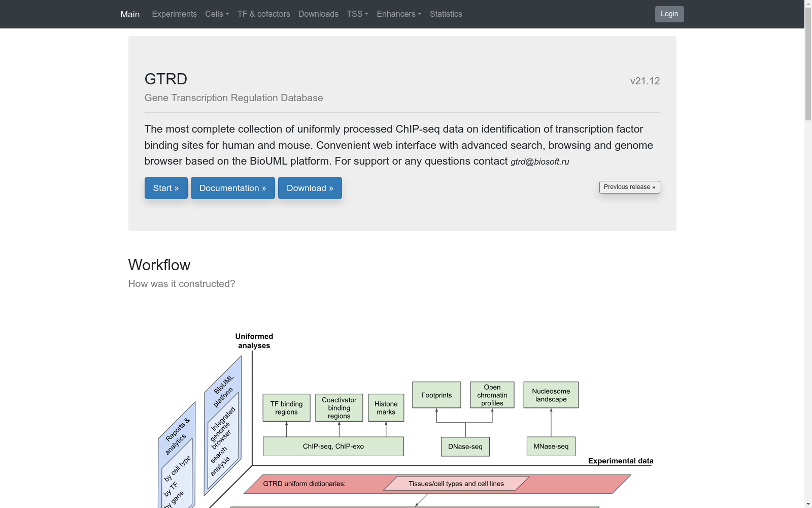Screen dimensions: 812x508
Task: Open the Documentation » button
Action: pyautogui.click(x=233, y=188)
